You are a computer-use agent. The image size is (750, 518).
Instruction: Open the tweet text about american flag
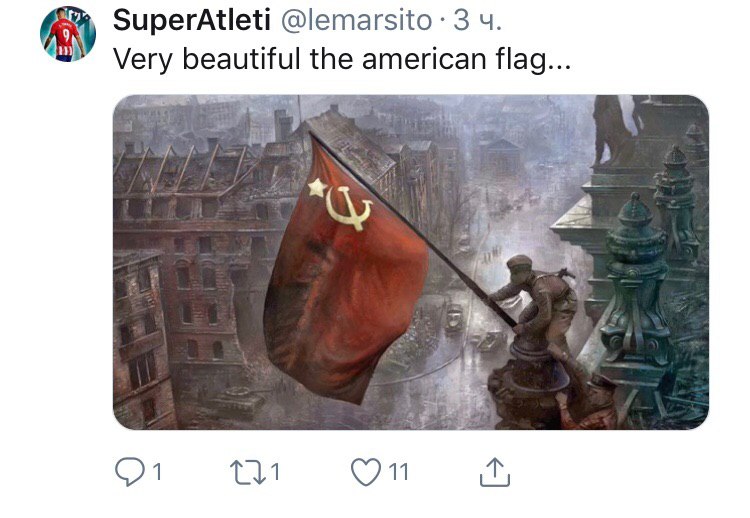[x=342, y=59]
